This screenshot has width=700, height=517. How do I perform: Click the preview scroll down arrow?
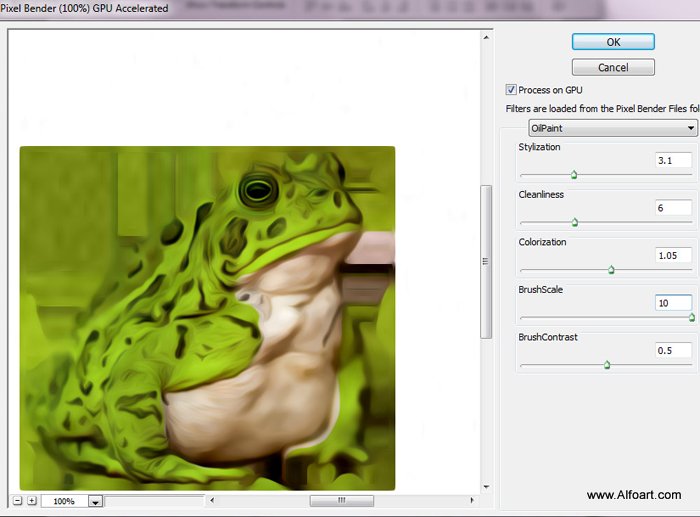click(x=486, y=487)
